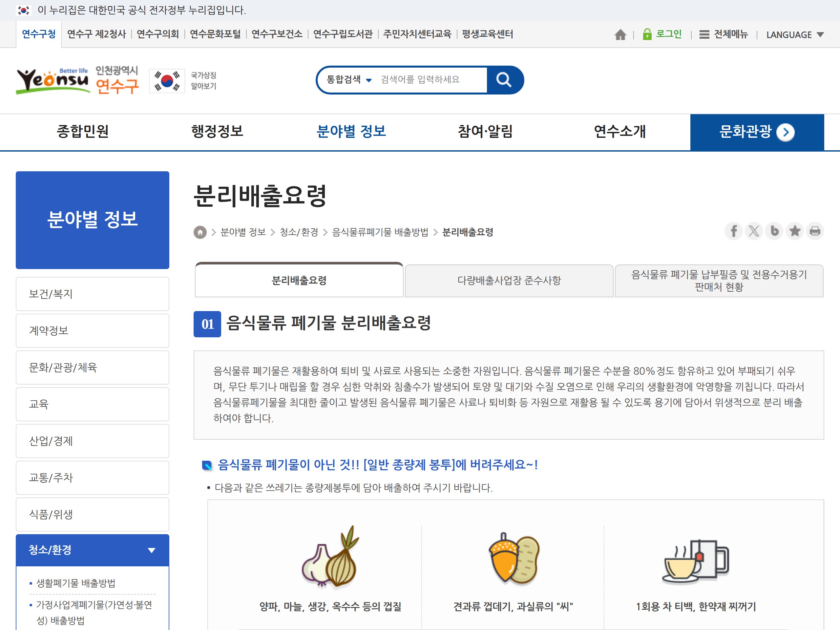Screen dimensions: 840x630
Task: Print the page via printer icon
Action: (815, 231)
